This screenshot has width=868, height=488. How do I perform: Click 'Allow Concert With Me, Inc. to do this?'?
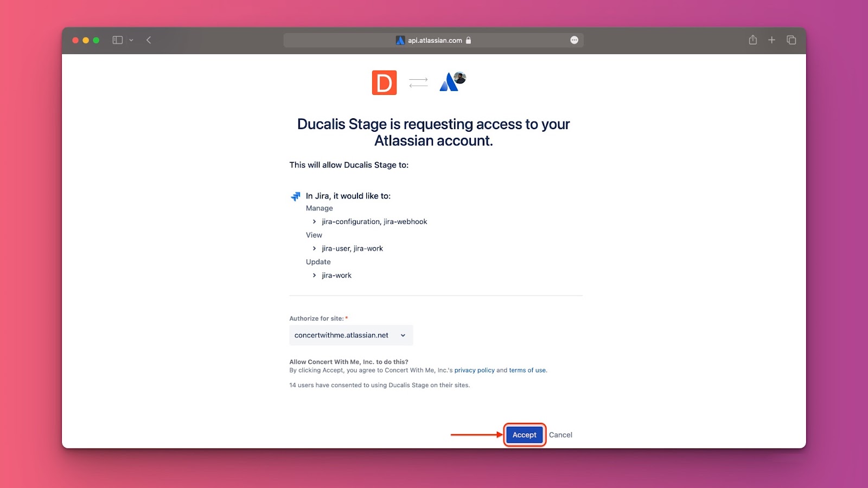pyautogui.click(x=349, y=362)
